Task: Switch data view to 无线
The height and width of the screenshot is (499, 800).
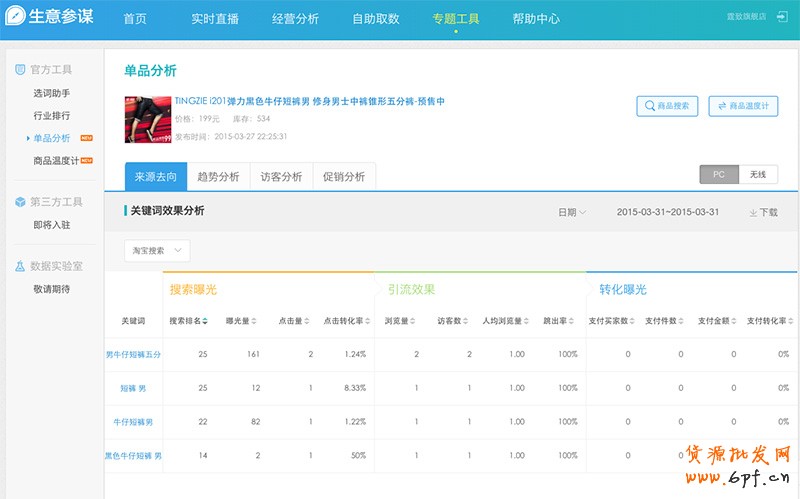Action: [x=758, y=174]
